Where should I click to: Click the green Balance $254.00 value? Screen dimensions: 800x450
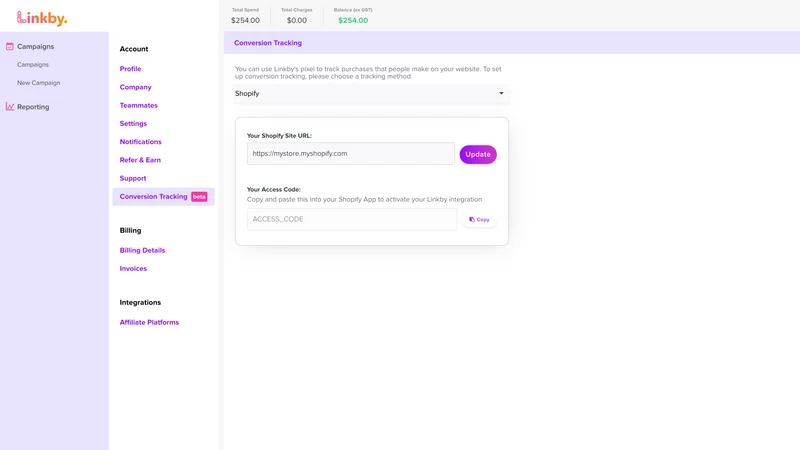pyautogui.click(x=353, y=20)
